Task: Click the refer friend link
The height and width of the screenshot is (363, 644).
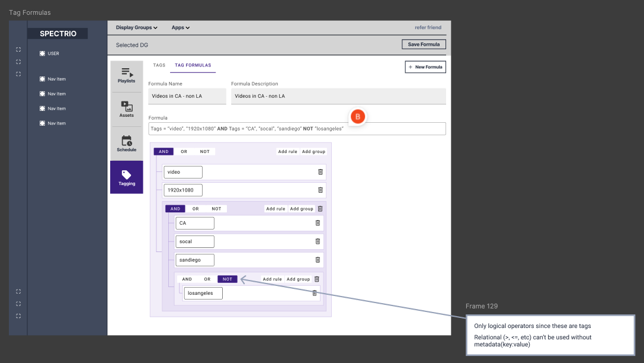Action: [428, 27]
